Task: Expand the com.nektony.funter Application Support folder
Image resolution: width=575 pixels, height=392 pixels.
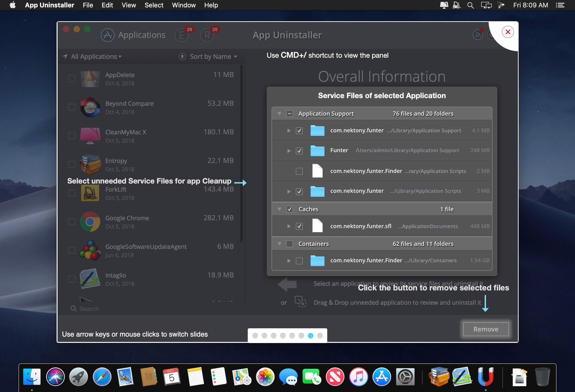Action: pyautogui.click(x=289, y=130)
